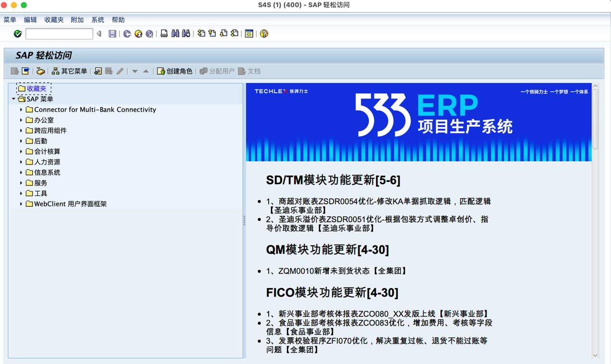Image resolution: width=611 pixels, height=364 pixels.
Task: Select the 工具 tree label
Action: (40, 193)
